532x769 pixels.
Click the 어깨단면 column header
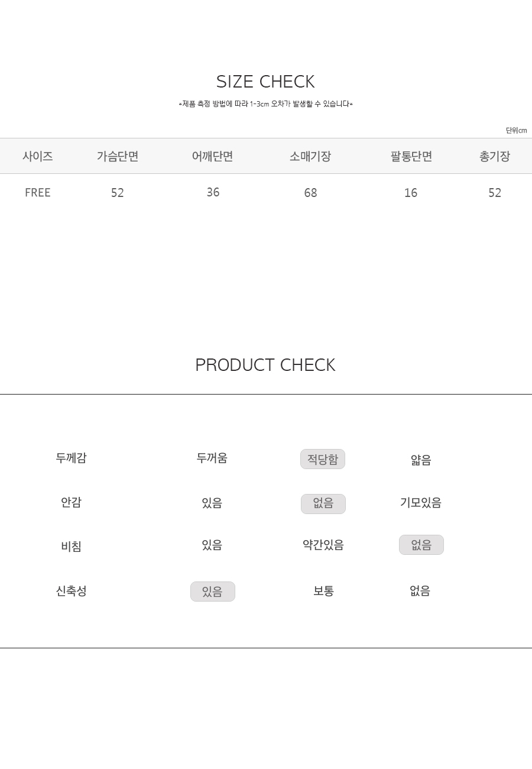[x=213, y=156]
